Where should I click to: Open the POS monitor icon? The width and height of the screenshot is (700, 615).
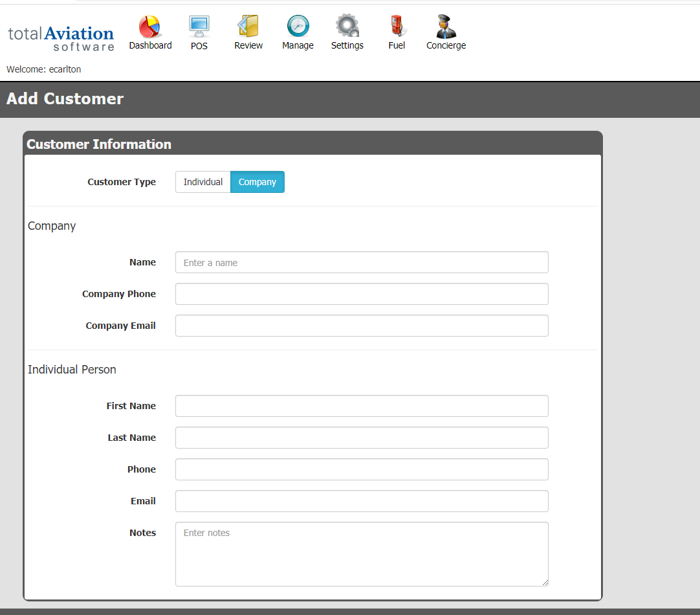click(x=199, y=27)
